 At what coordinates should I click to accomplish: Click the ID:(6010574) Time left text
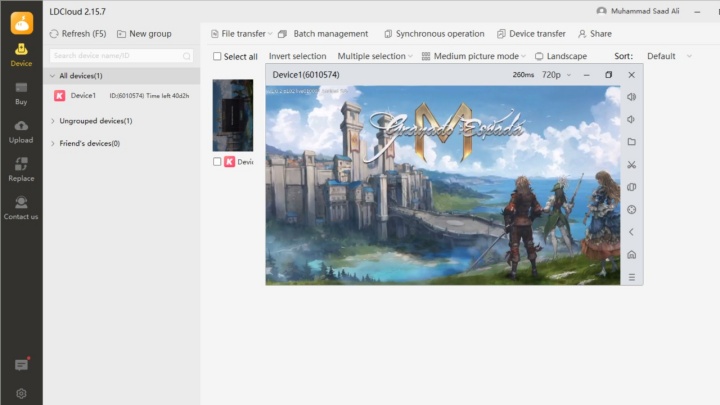pyautogui.click(x=149, y=96)
